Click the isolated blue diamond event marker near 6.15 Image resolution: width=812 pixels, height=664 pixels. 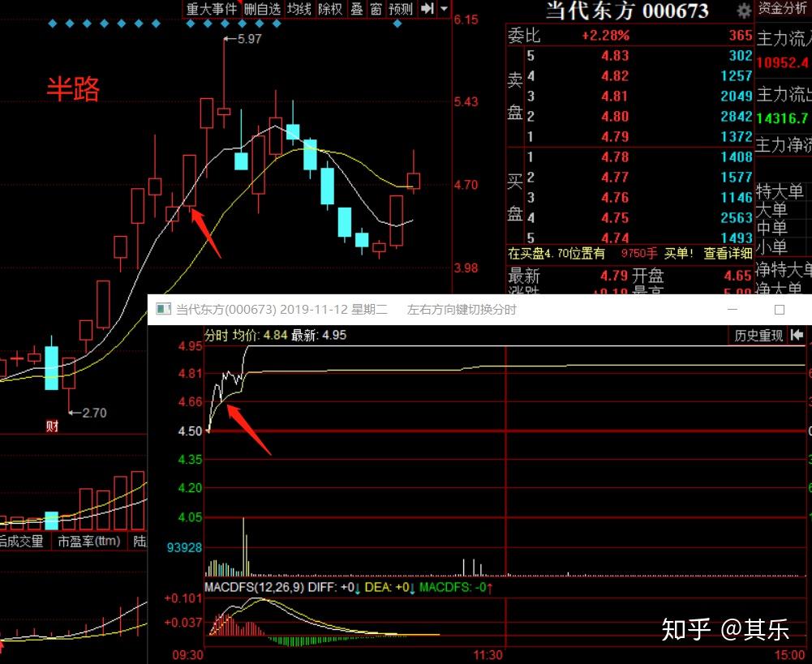(397, 24)
